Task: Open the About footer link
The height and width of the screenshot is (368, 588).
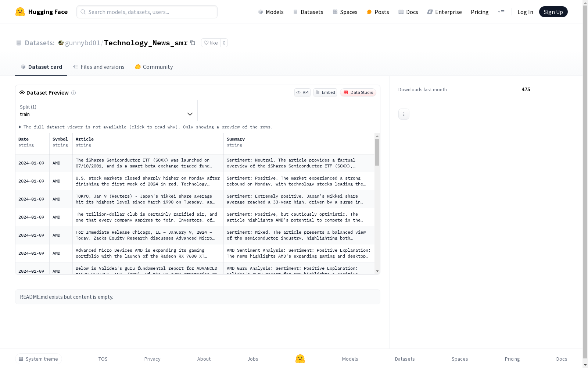Action: (x=204, y=359)
